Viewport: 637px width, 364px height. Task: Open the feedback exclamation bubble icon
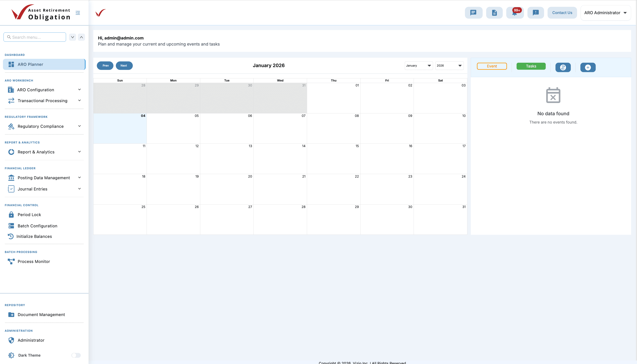(x=536, y=13)
